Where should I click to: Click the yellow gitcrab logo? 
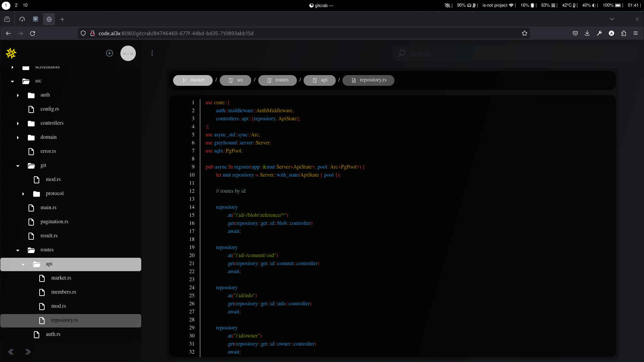tap(11, 53)
